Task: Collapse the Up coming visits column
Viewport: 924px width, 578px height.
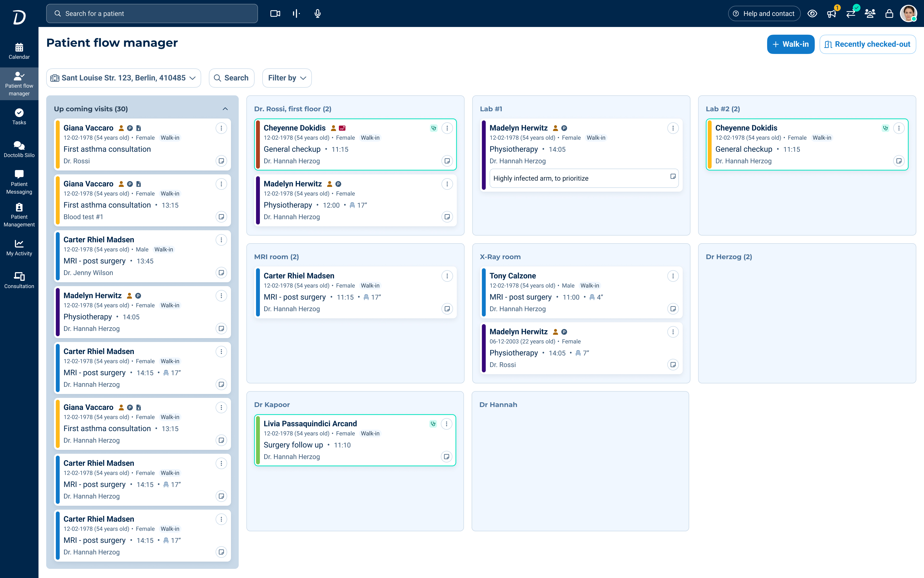Action: pos(225,109)
